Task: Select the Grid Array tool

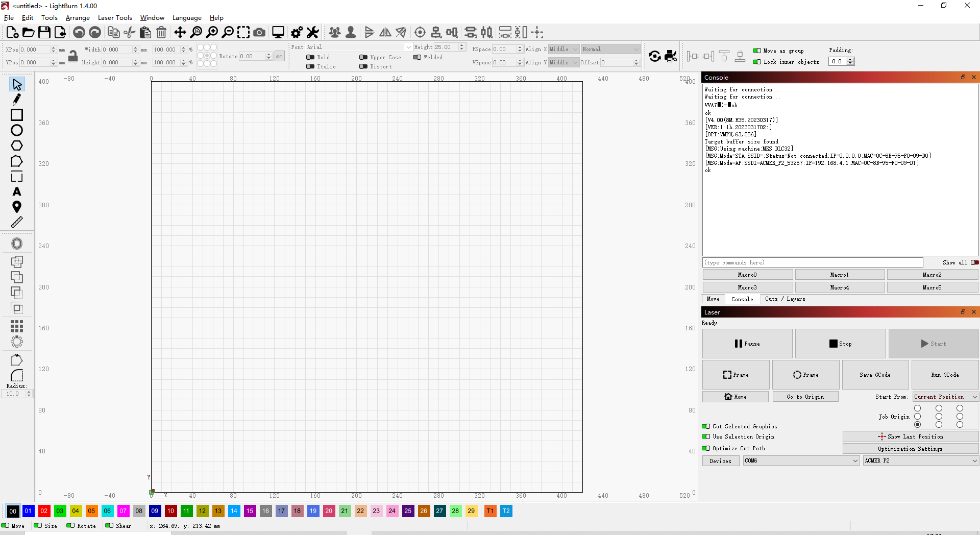Action: (17, 326)
